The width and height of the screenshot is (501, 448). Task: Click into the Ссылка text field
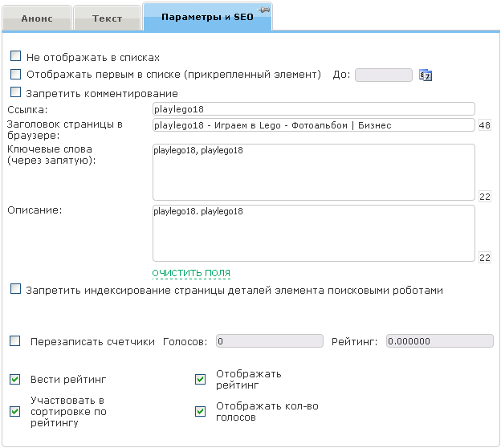pos(313,109)
